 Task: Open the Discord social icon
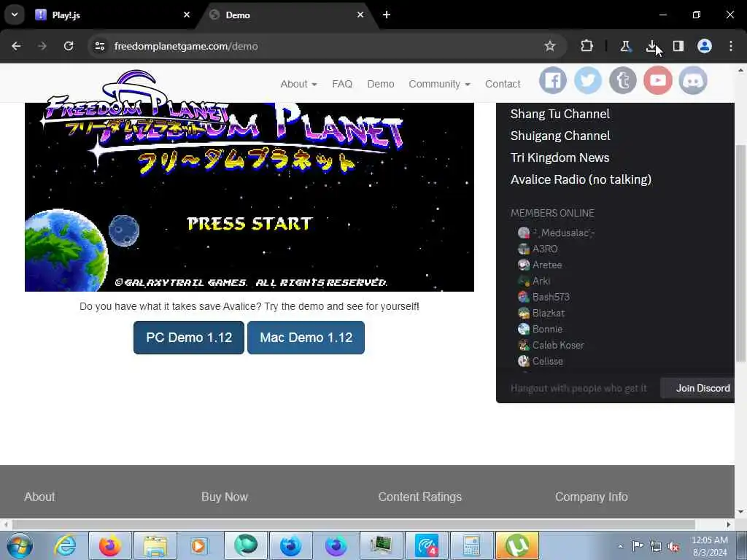[x=693, y=80]
